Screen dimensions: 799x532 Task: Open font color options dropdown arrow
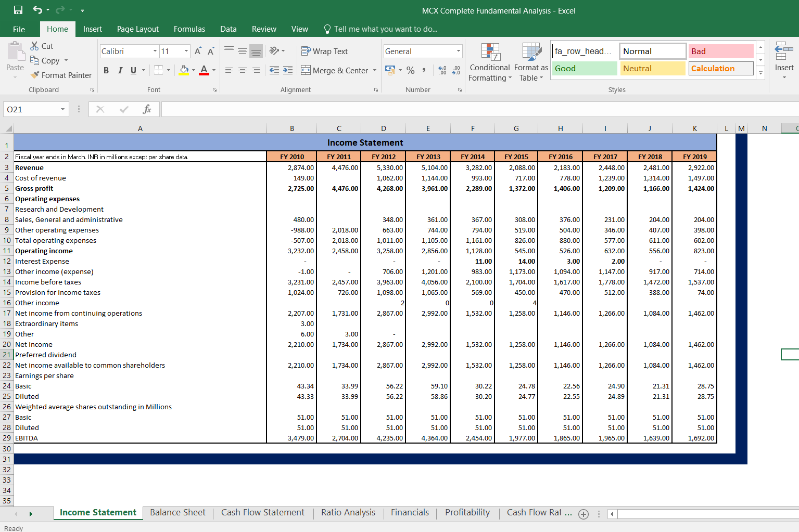214,70
